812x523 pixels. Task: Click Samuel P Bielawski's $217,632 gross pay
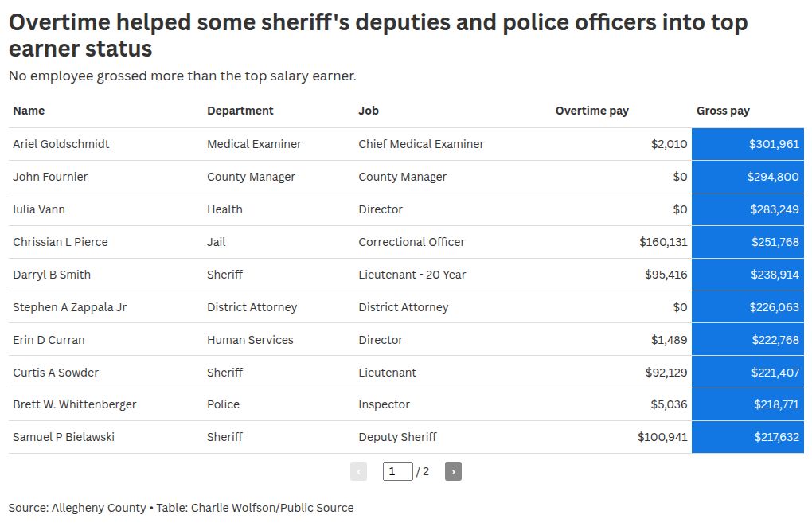coord(775,437)
